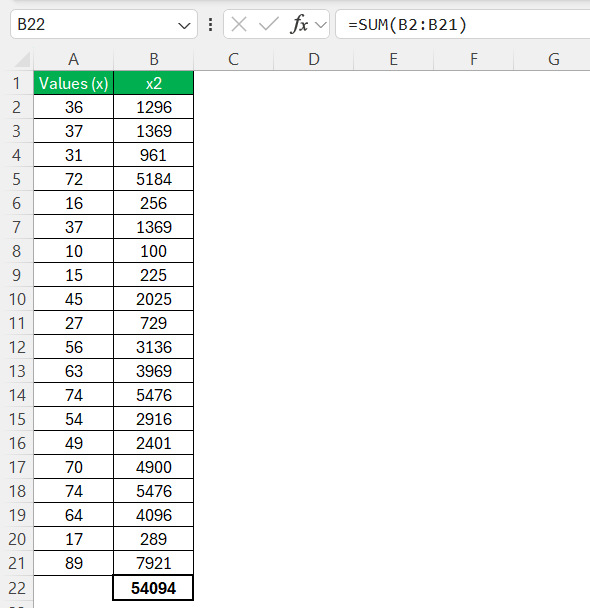
Task: Click the Name Box showing B22
Action: tap(104, 24)
